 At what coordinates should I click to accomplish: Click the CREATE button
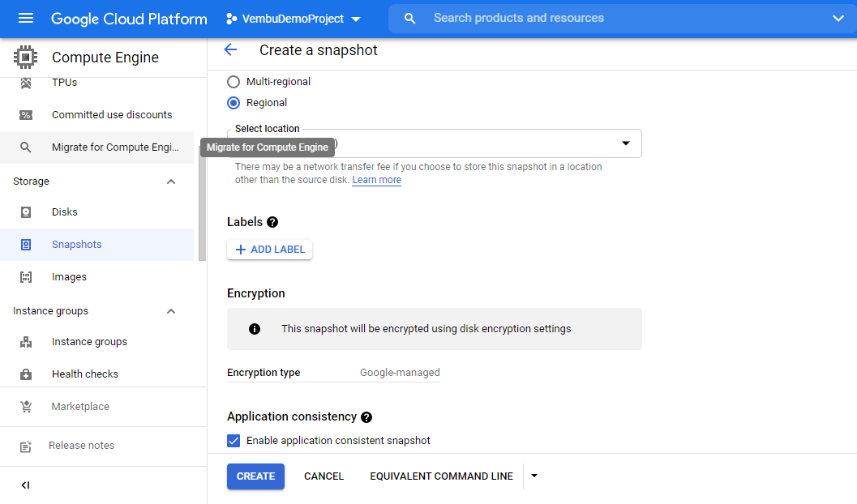coord(255,476)
